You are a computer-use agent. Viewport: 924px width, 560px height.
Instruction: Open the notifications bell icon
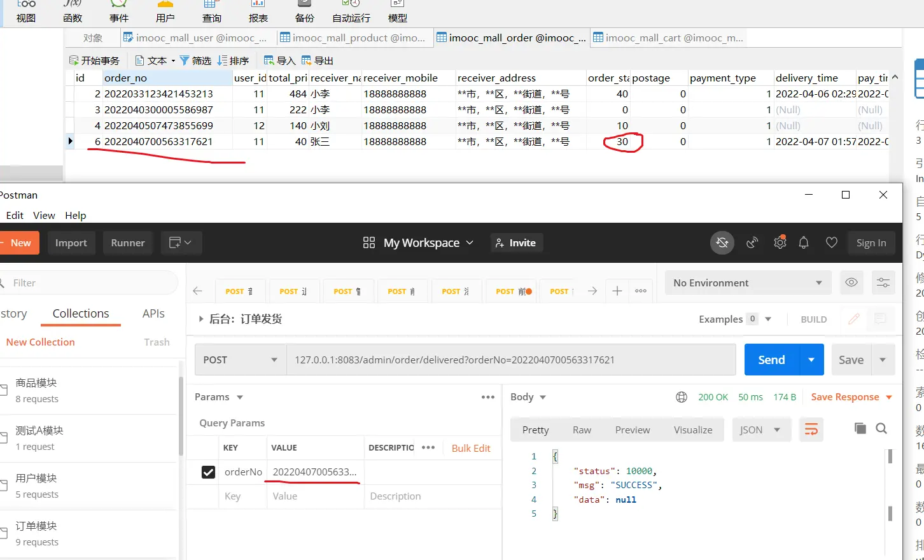804,242
